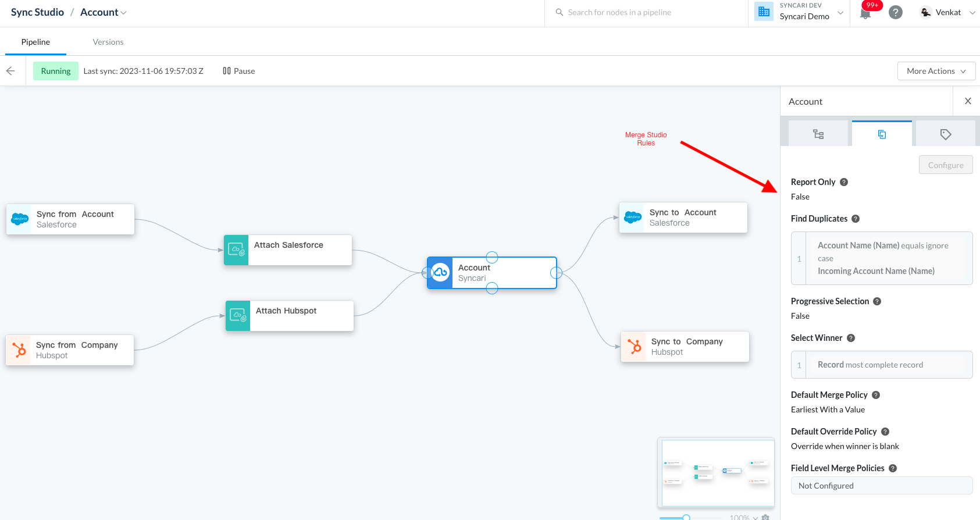The width and height of the screenshot is (980, 520).
Task: Click the Sync Studio breadcrumb link
Action: pos(37,12)
